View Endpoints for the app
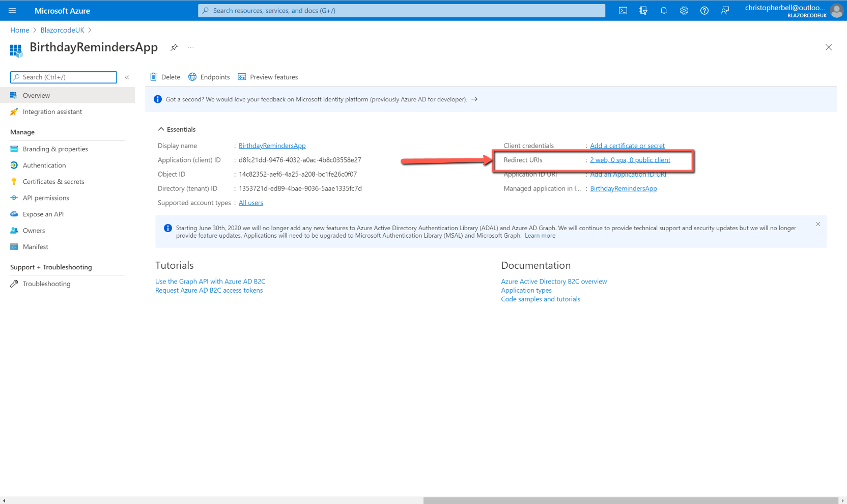Screen dimensions: 847x504 [x=209, y=77]
